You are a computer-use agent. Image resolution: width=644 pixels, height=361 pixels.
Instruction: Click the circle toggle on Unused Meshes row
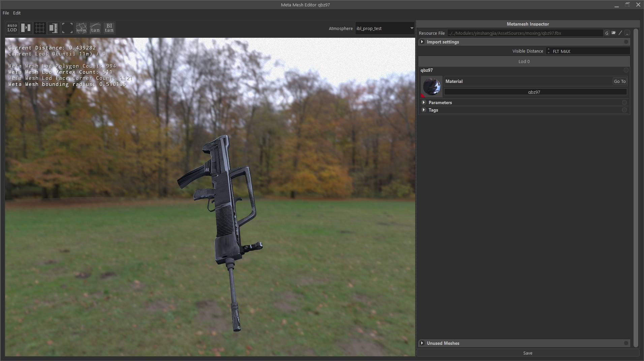click(626, 343)
